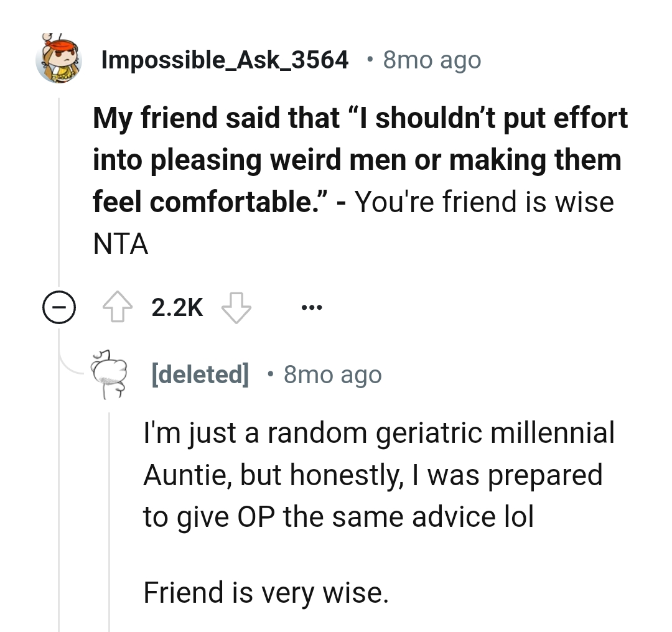Collapse the comment thread with the minus button
The image size is (672, 632).
click(x=58, y=306)
